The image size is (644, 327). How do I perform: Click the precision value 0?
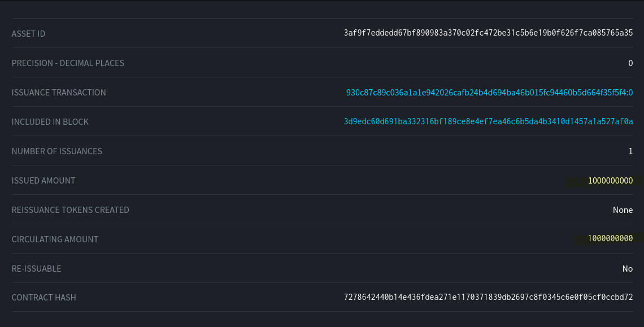pos(630,63)
